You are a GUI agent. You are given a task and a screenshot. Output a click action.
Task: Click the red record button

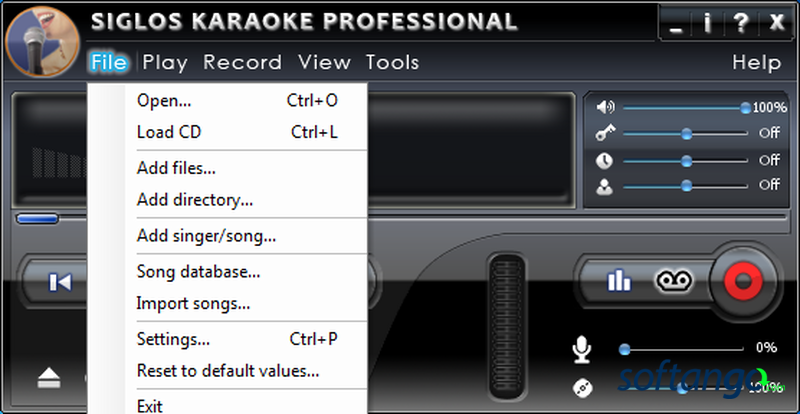tap(743, 281)
